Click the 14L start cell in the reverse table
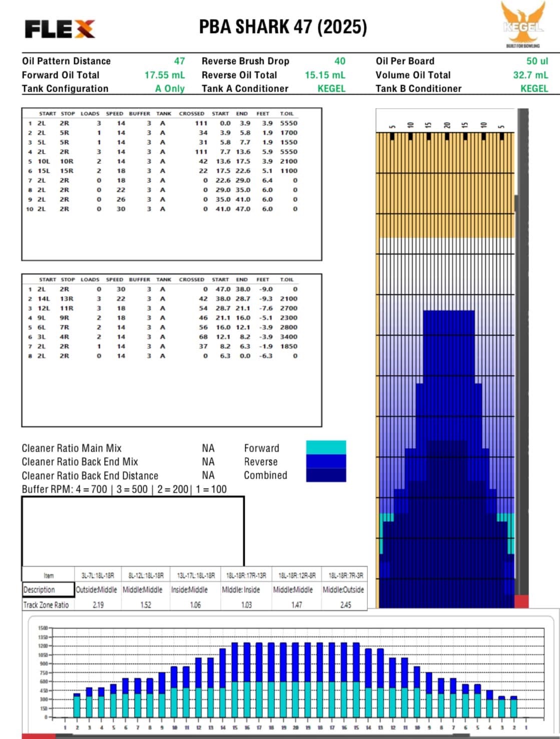This screenshot has width=560, height=739. (x=44, y=298)
